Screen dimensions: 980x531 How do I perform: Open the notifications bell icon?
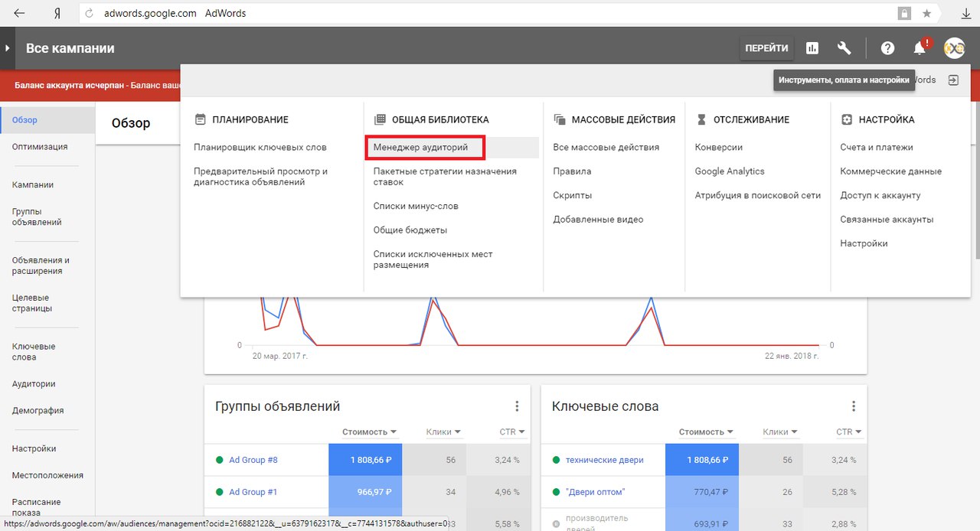(920, 48)
